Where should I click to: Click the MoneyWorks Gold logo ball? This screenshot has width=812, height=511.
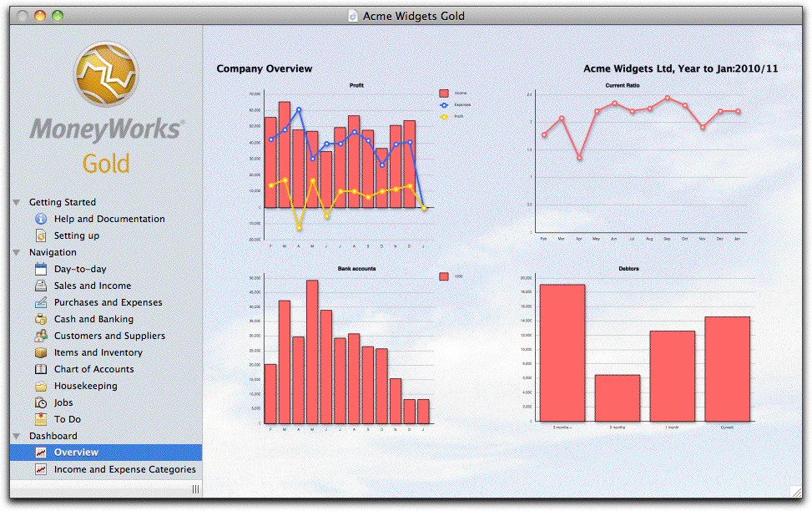coord(106,73)
